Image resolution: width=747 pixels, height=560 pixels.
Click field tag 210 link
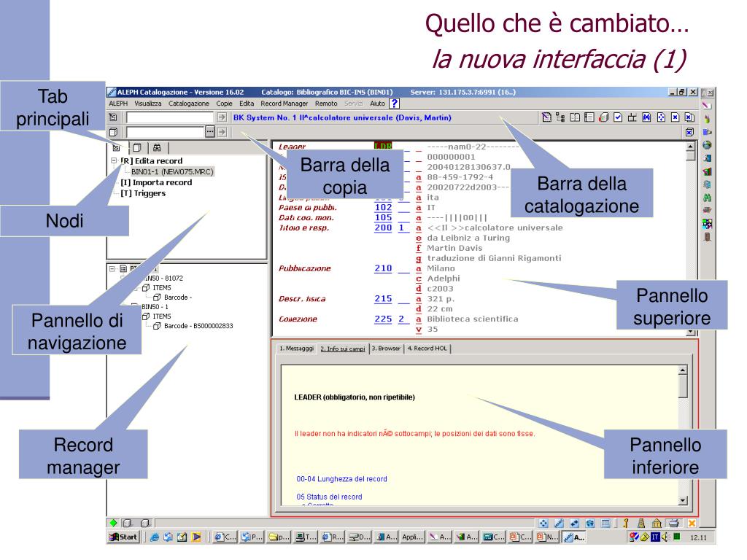pyautogui.click(x=383, y=268)
